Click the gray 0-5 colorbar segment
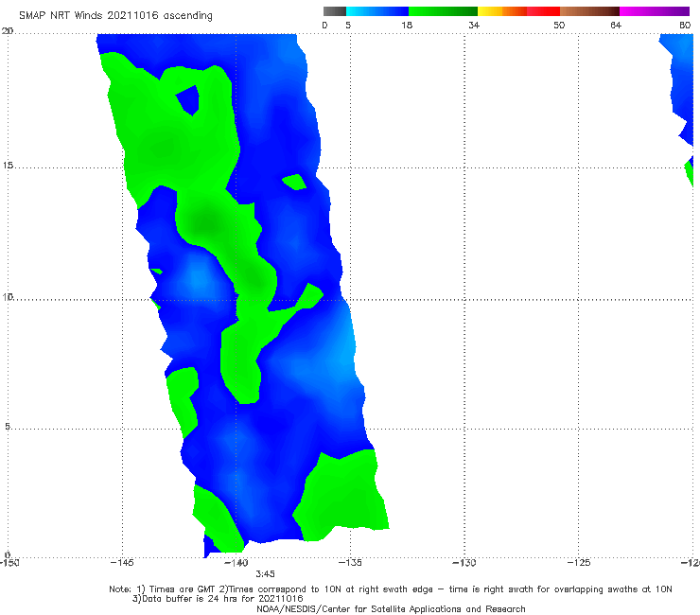This screenshot has height=615, width=700. click(x=335, y=11)
